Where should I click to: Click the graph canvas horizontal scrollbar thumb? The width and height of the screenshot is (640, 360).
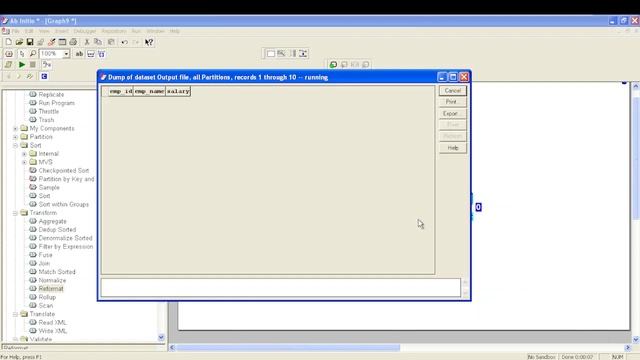(x=288, y=347)
